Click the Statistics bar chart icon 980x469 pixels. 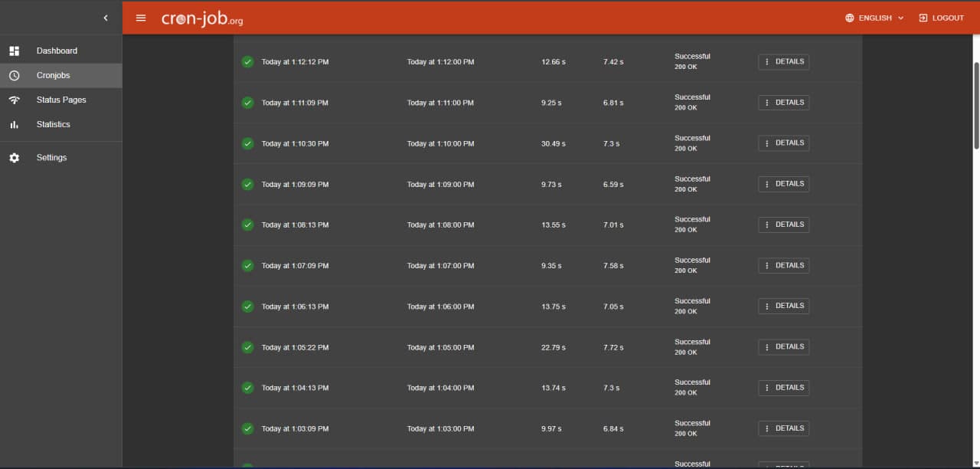point(14,124)
